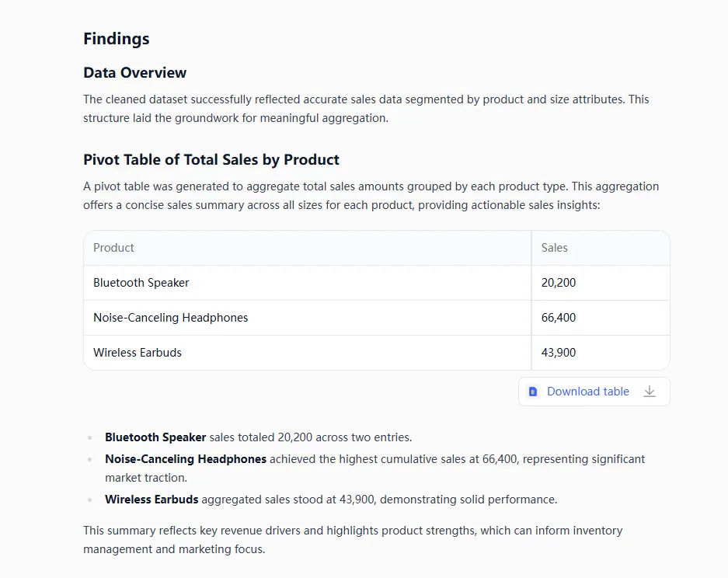This screenshot has height=578, width=728.
Task: Select the 66,400 sales value in table
Action: (x=558, y=318)
